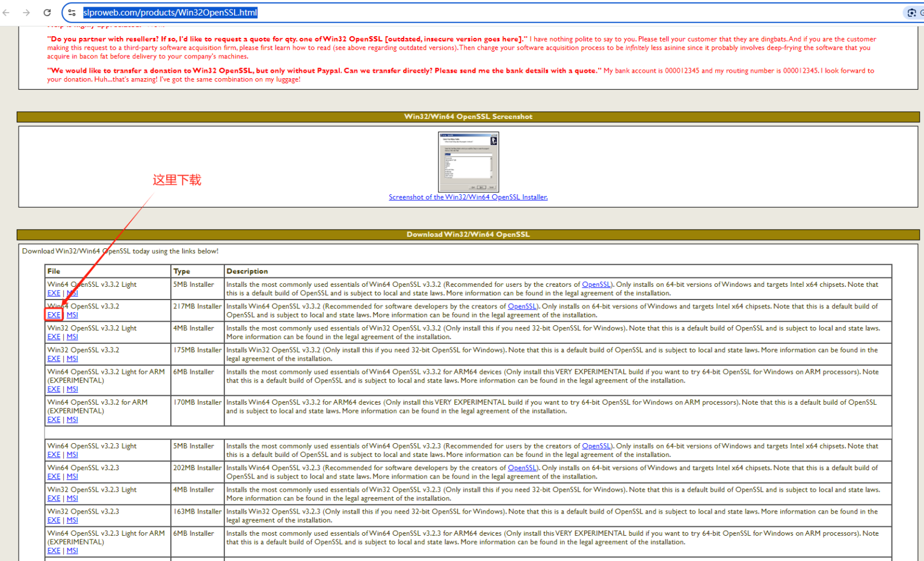Screen dimensions: 924x561
Task: Open the OpenSSL installer screenshot thumbnail
Action: (468, 162)
